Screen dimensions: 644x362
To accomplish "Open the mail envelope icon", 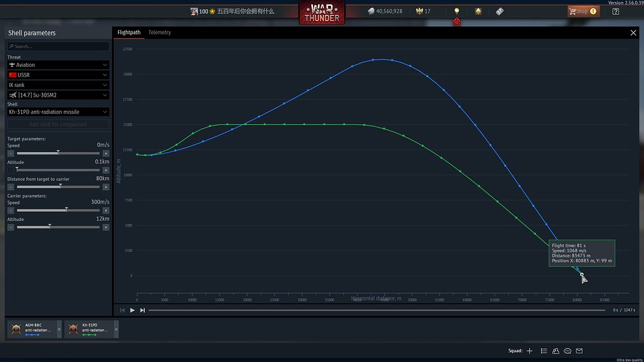I will (x=579, y=351).
